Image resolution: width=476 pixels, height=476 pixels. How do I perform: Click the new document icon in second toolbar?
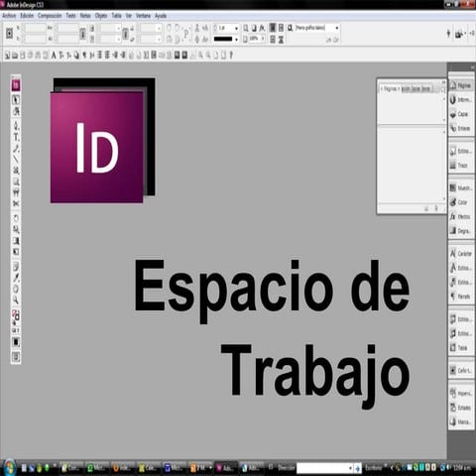(x=7, y=56)
